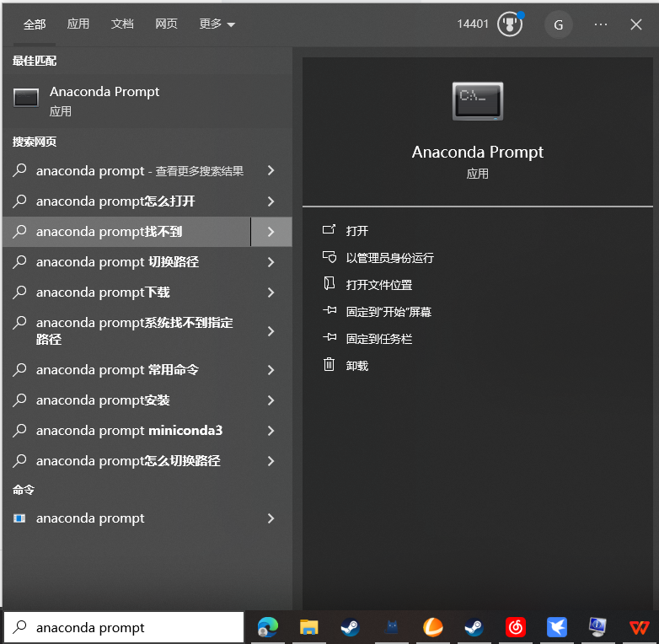659x644 pixels.
Task: Open NetEase Cloud Music from taskbar
Action: pos(515,627)
